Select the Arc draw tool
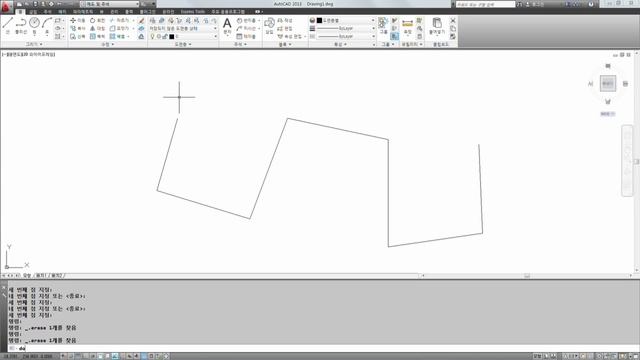The width and height of the screenshot is (640, 360). (47, 25)
